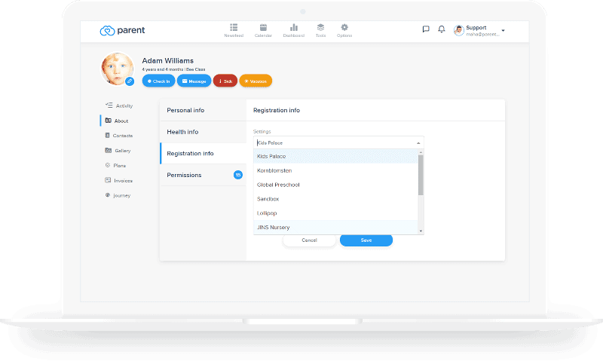This screenshot has width=603, height=364.
Task: Open Activity in the sidebar
Action: pos(119,106)
